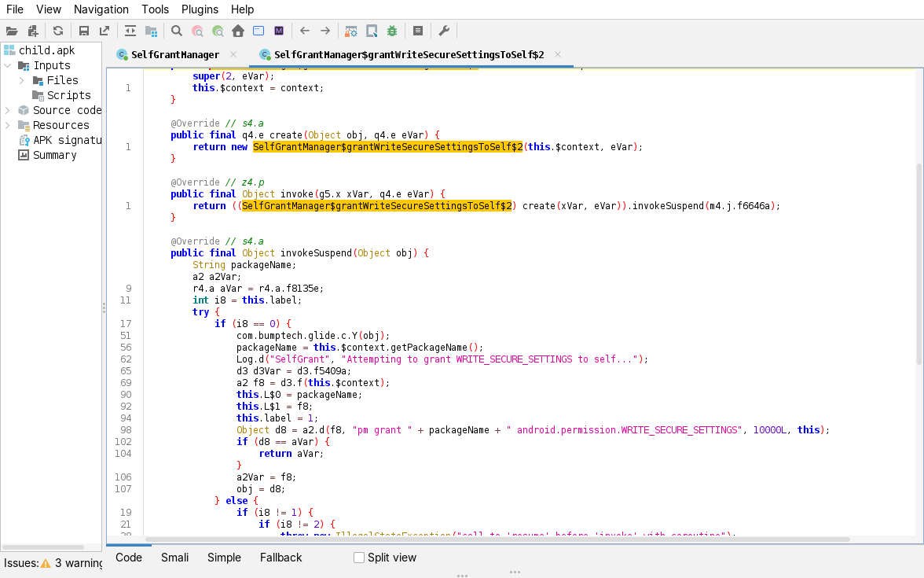Toggle the flatten packages folder icon

(152, 31)
